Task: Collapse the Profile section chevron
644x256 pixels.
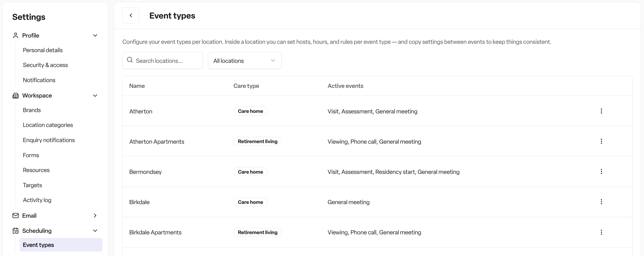Action: click(95, 35)
